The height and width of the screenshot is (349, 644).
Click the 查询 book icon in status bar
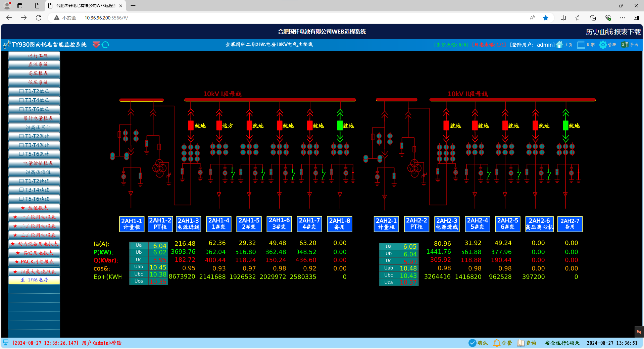click(x=521, y=343)
